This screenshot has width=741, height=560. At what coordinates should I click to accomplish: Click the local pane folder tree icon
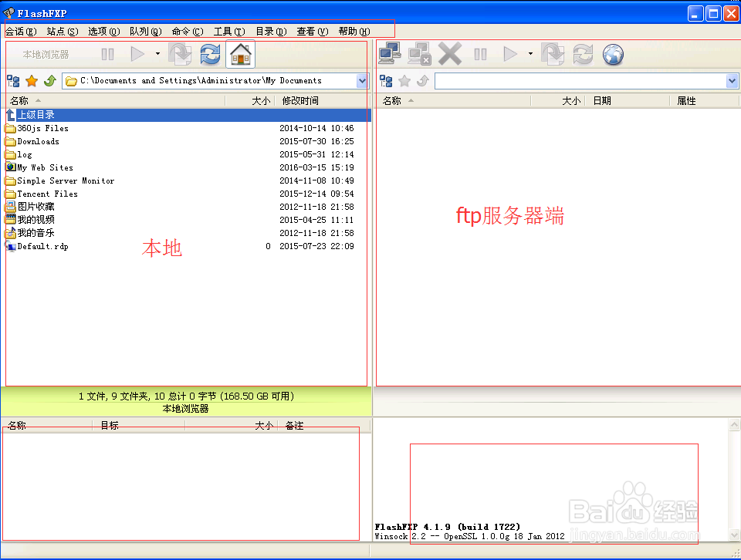pyautogui.click(x=13, y=81)
